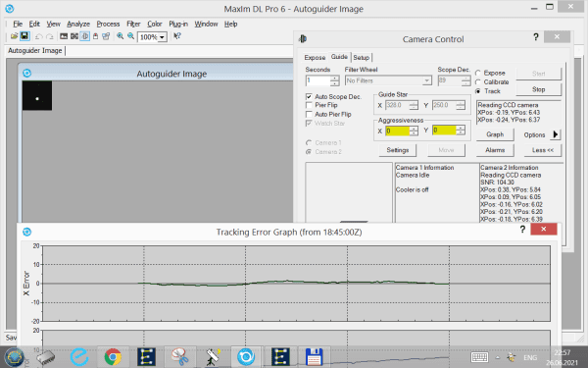Click the MaxIm DL taskbar icon

pos(246,357)
